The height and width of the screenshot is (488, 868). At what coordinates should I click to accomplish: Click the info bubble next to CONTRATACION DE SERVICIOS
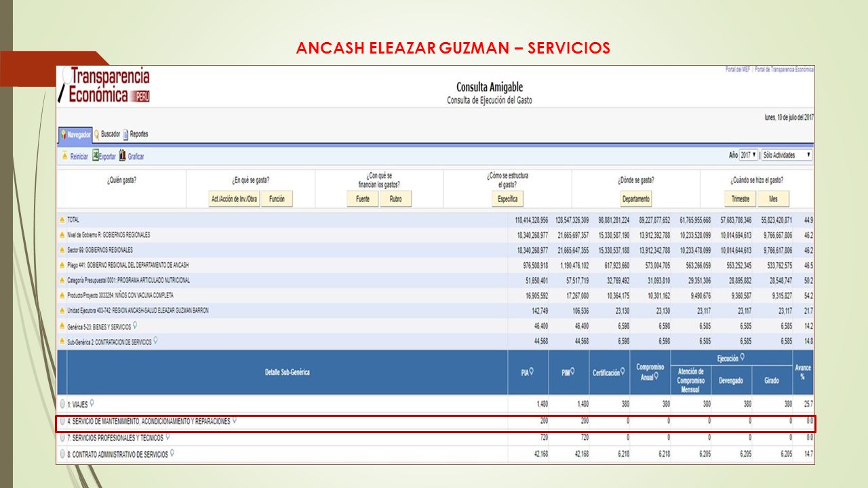click(x=155, y=340)
